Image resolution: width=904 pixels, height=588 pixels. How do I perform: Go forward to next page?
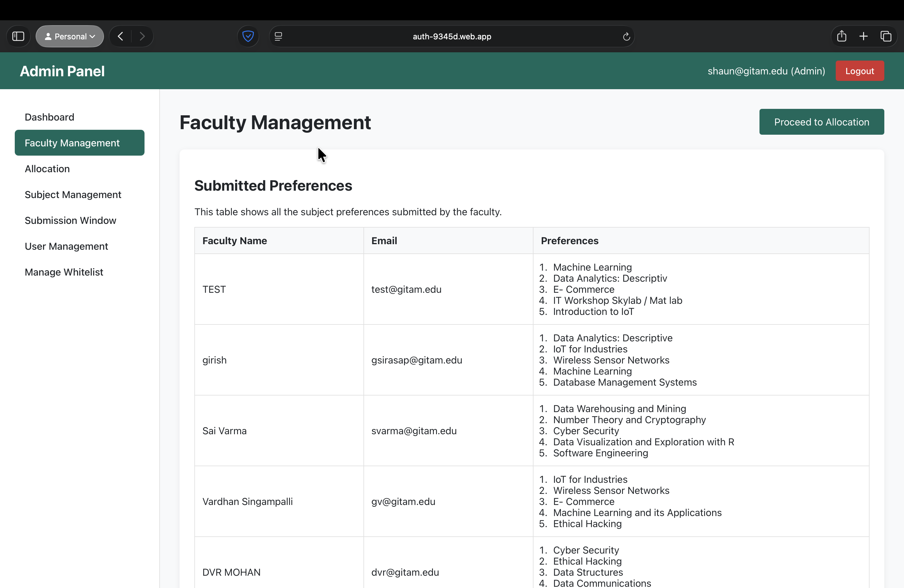click(142, 37)
